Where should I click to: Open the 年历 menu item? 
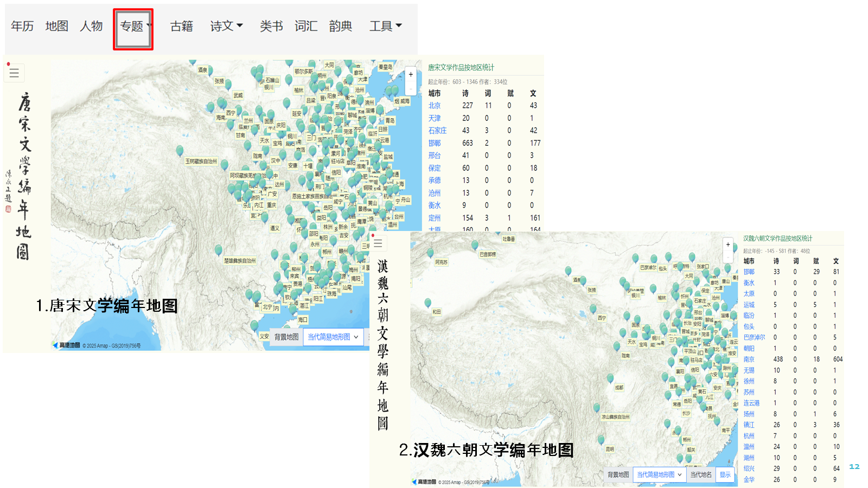[x=22, y=26]
